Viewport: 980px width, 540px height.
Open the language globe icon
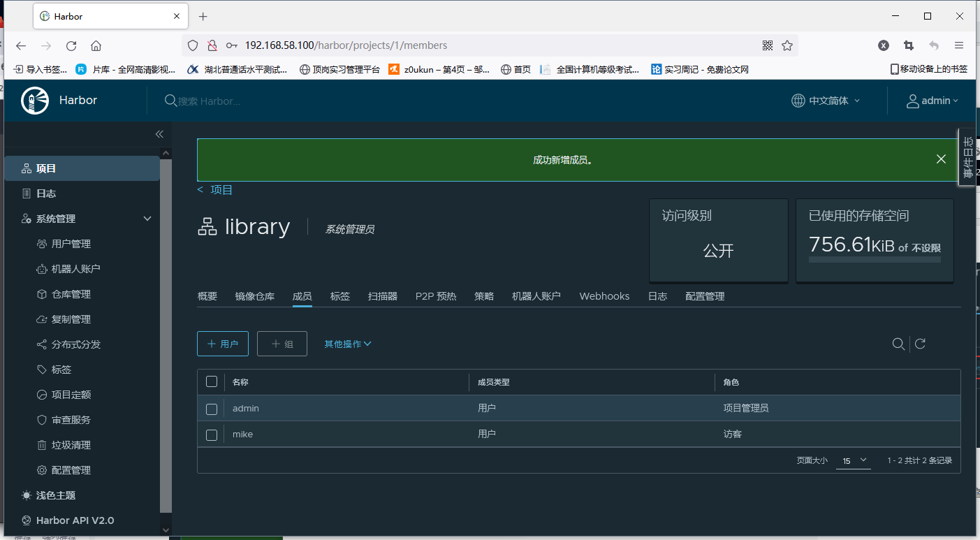(798, 101)
